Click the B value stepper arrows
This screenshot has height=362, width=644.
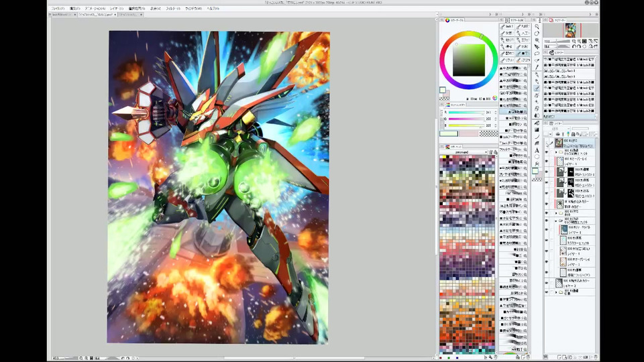click(x=495, y=125)
